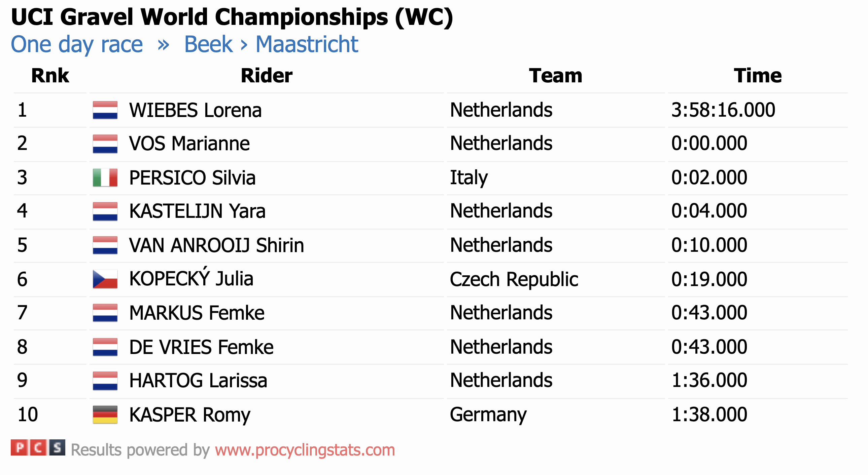Click the Team column header

(x=555, y=75)
